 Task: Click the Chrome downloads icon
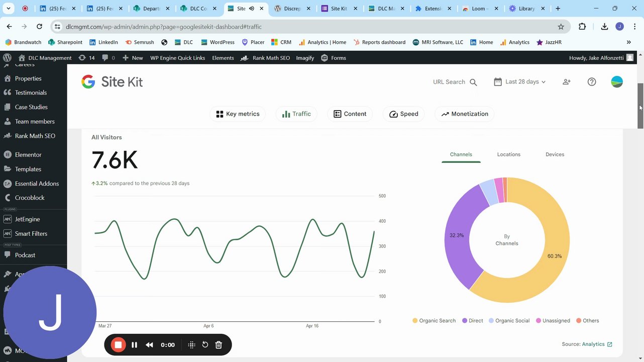click(x=604, y=27)
